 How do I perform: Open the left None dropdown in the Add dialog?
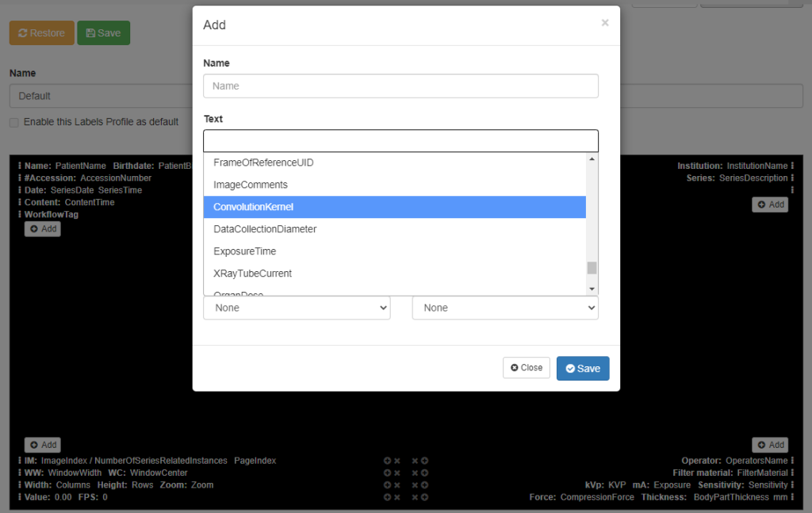point(297,308)
